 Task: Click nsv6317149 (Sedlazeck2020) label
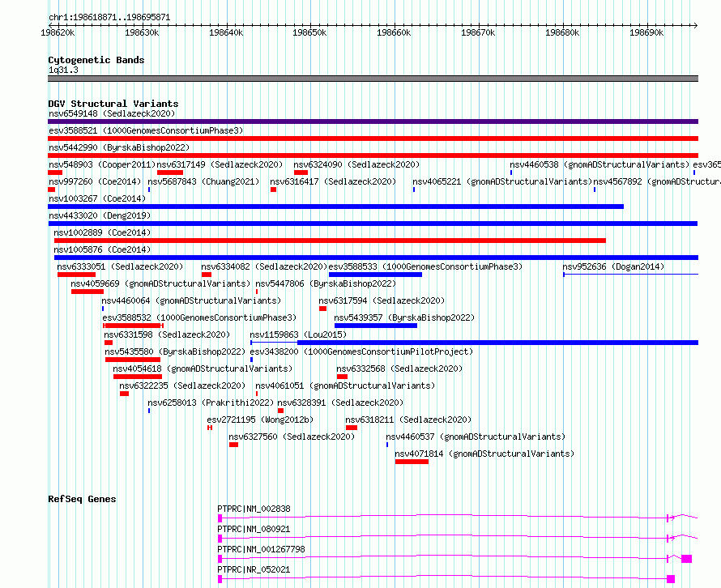tap(220, 164)
